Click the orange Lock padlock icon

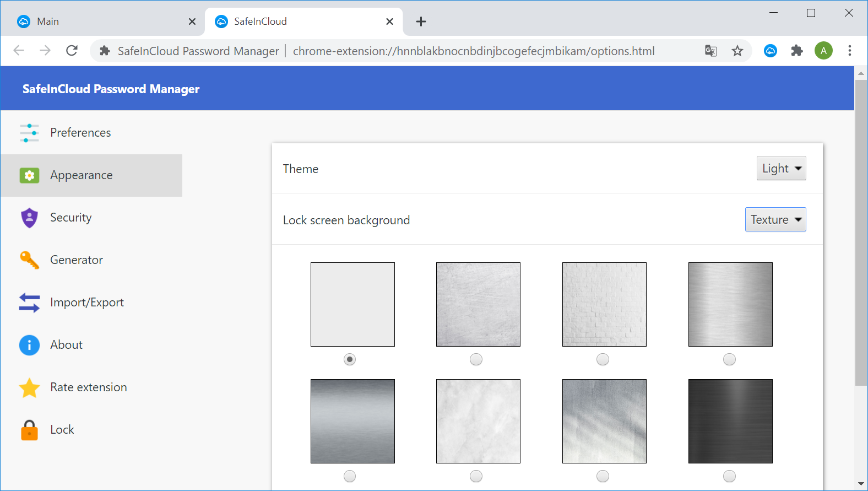(x=29, y=430)
